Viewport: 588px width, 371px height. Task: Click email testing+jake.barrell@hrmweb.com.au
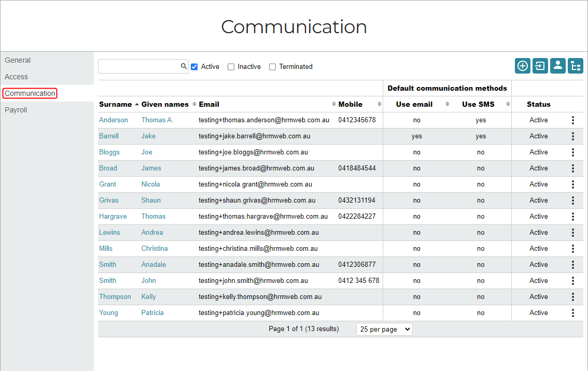[255, 136]
